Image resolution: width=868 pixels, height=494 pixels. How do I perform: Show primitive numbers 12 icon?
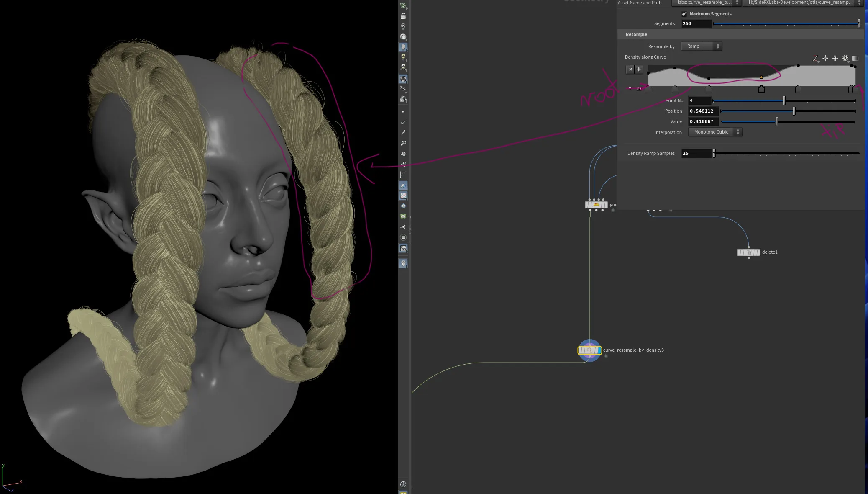pos(403,164)
